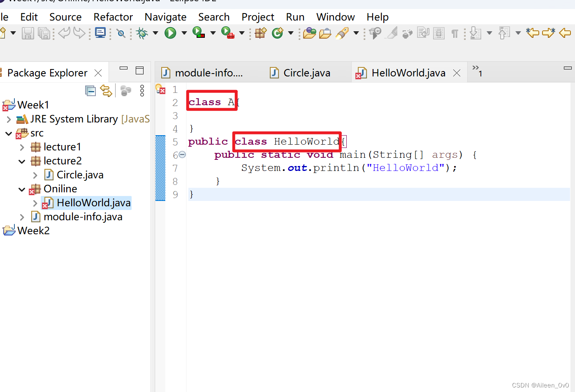This screenshot has height=392, width=575.
Task: Open the Navigate menu
Action: (x=165, y=17)
